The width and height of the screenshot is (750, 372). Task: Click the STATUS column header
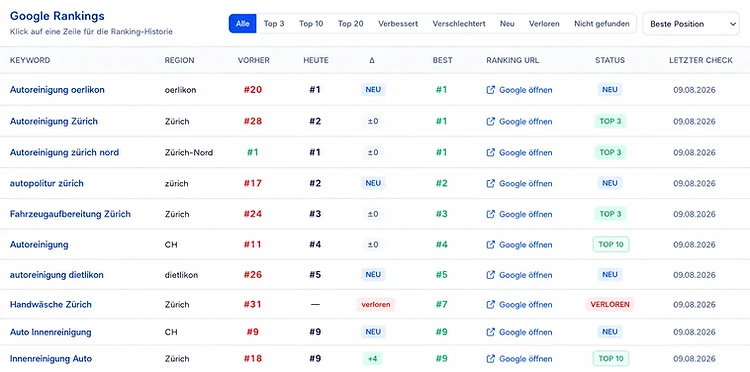(610, 60)
